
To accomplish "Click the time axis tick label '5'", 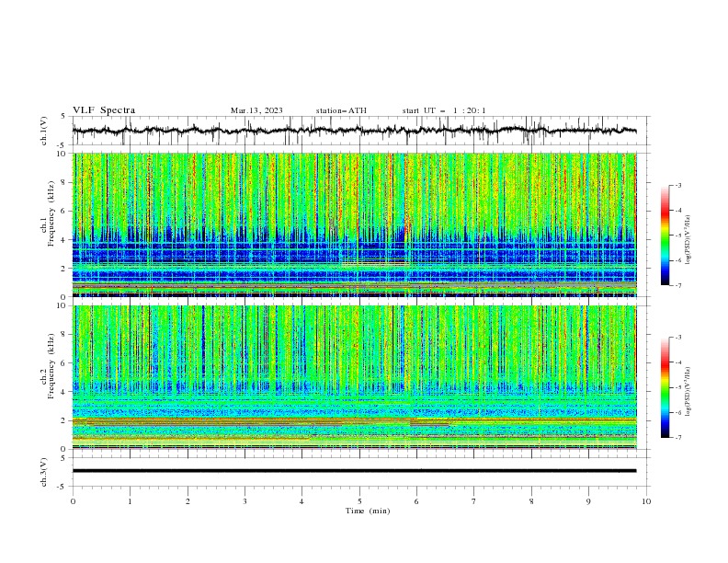I will [x=359, y=501].
